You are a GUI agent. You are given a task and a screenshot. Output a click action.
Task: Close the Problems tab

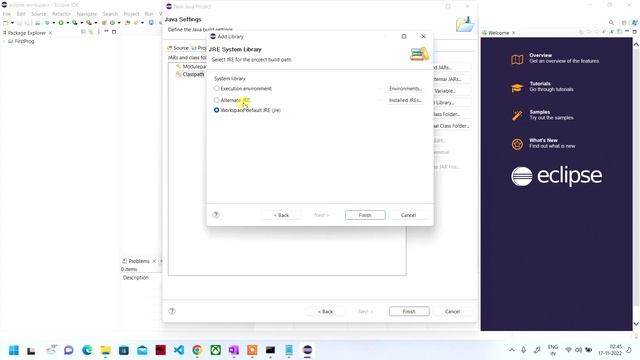pos(154,261)
